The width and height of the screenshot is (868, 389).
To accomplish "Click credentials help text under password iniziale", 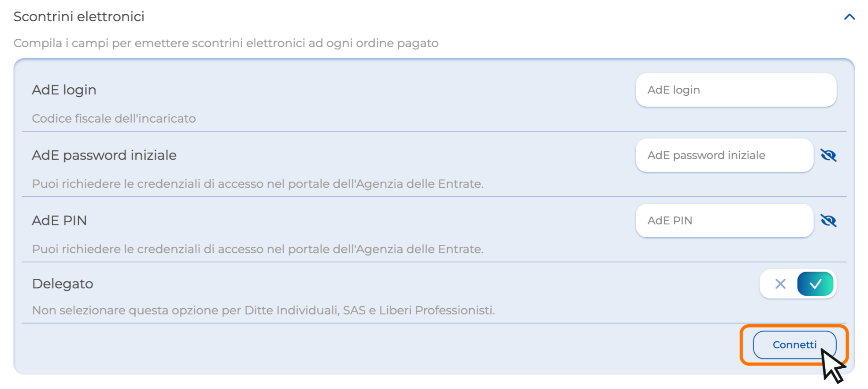I will point(258,184).
